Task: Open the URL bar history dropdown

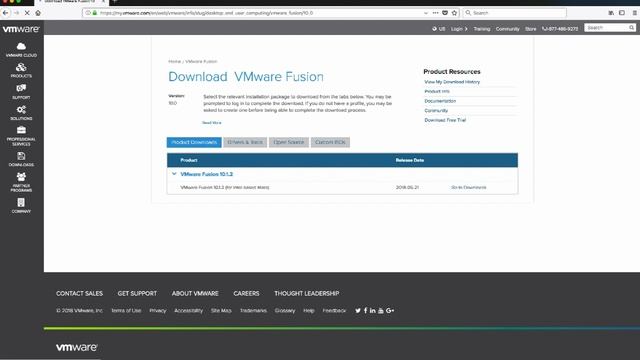Action: (426, 13)
